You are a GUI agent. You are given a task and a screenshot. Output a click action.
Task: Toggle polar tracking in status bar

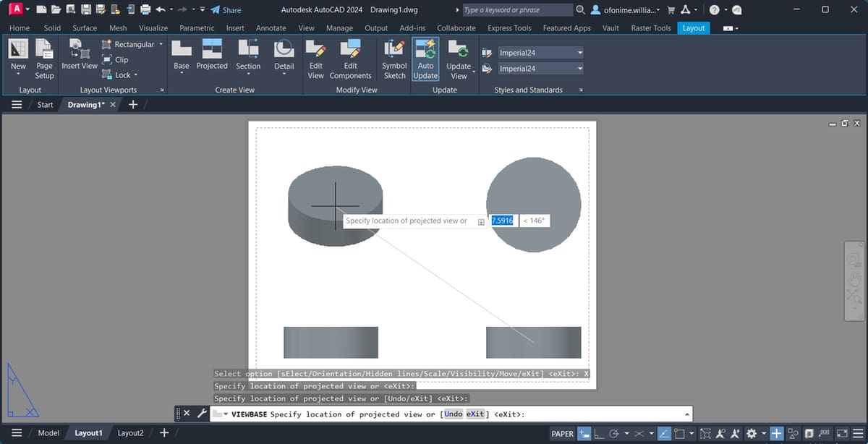point(613,434)
